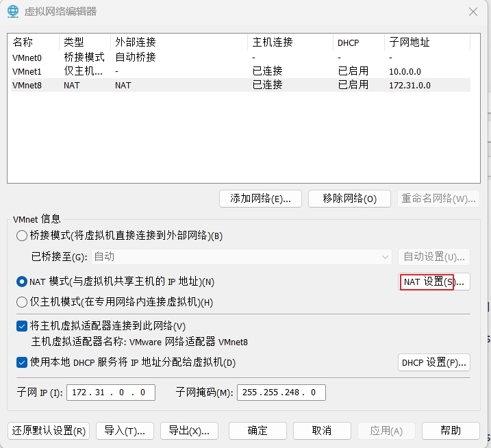The height and width of the screenshot is (448, 491).
Task: Close the 虚拟网络编辑器 dialog
Action: [x=473, y=12]
